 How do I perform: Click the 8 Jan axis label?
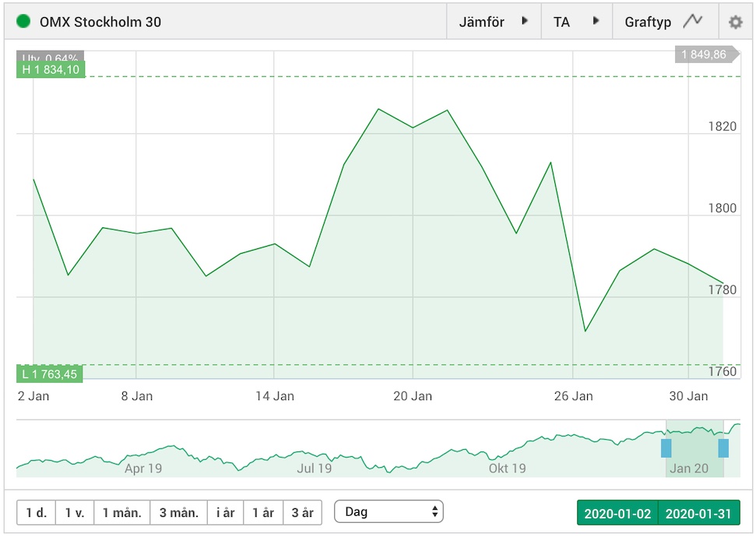click(x=137, y=396)
